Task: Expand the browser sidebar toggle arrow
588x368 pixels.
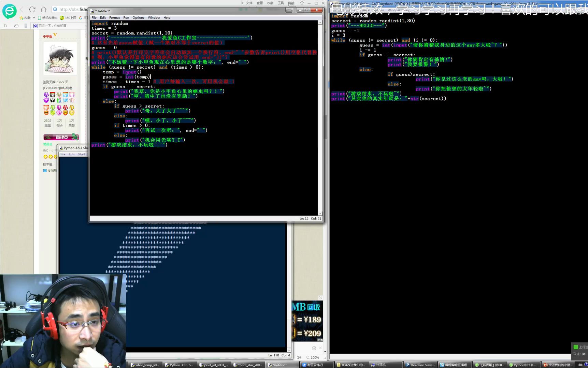Action: [5, 26]
